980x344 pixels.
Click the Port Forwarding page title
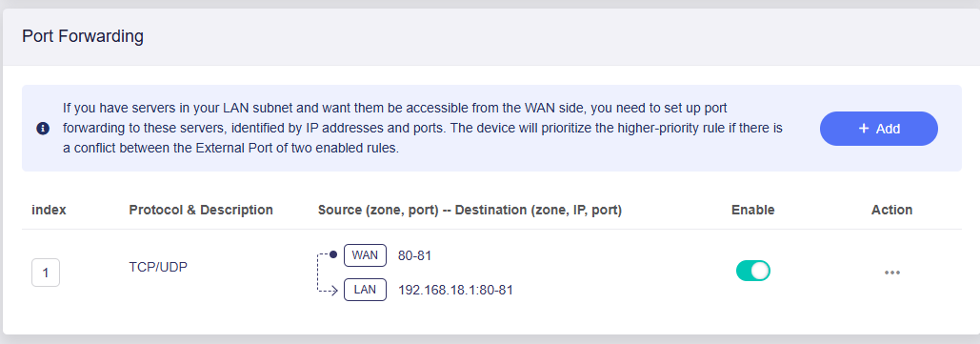(83, 36)
